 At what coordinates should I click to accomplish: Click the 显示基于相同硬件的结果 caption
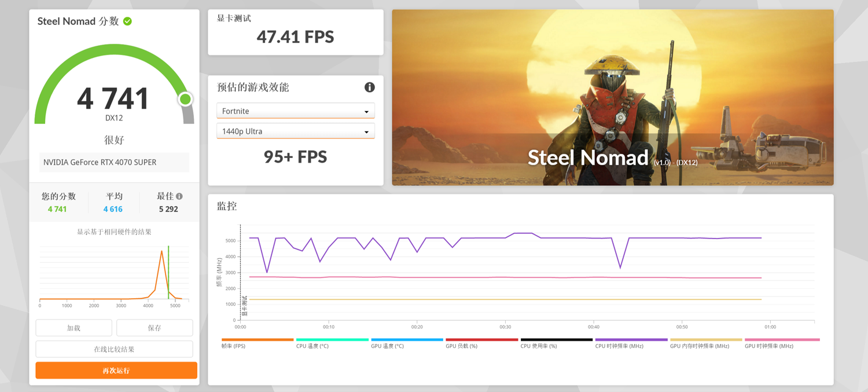[x=114, y=232]
